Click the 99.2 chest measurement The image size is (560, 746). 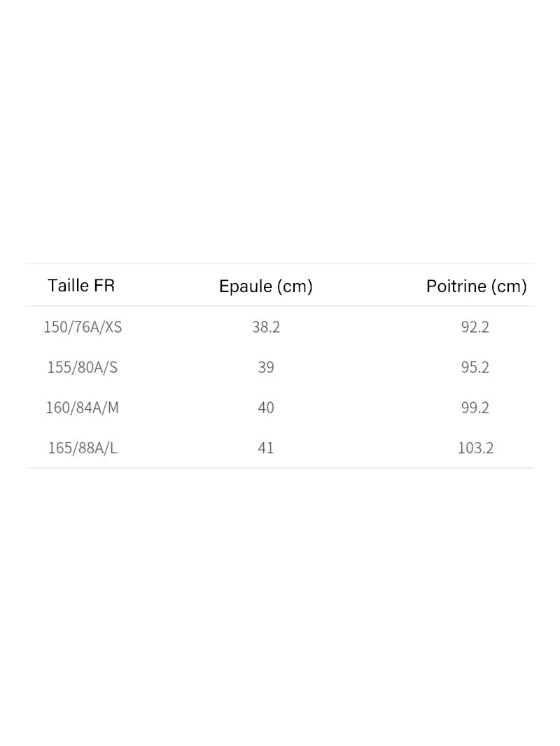pos(475,408)
